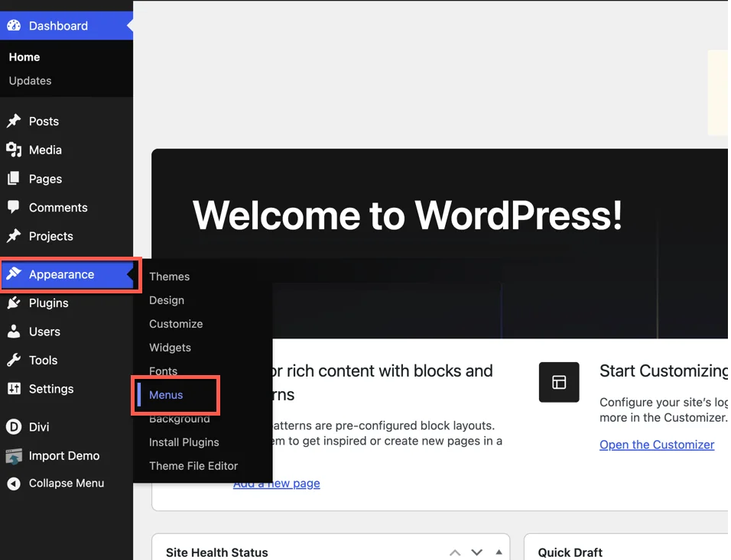Click the Collapse Menu label
Viewport: 731px width, 560px height.
pyautogui.click(x=67, y=483)
